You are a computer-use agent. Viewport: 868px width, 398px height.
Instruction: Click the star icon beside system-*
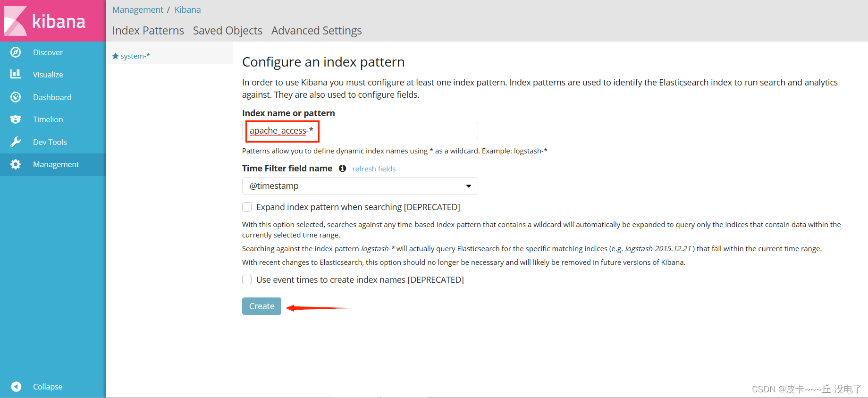pyautogui.click(x=115, y=56)
